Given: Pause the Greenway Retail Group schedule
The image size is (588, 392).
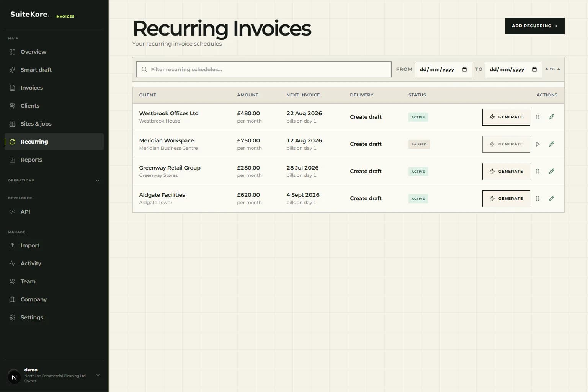Looking at the screenshot, I should (537, 171).
